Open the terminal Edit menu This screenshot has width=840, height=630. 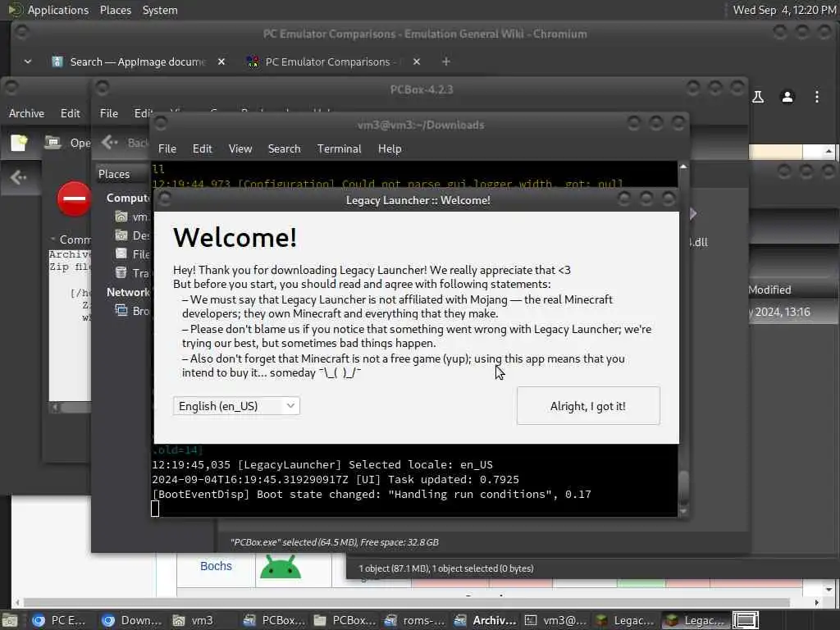coord(202,149)
